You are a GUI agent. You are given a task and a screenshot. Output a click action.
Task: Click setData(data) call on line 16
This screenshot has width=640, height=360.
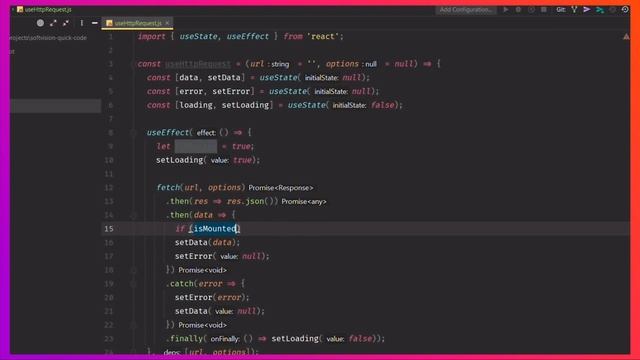[x=206, y=242]
